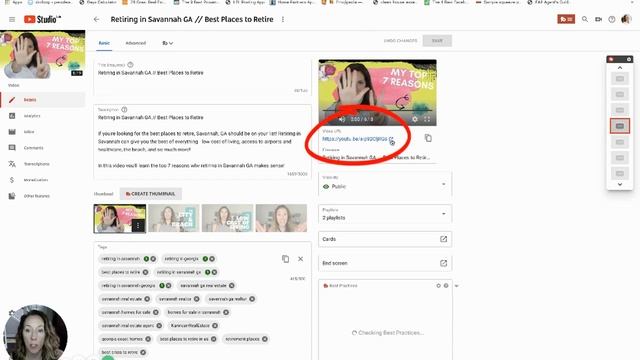This screenshot has height=360, width=640.
Task: Click the search magnifier icon in the header
Action: [585, 19]
